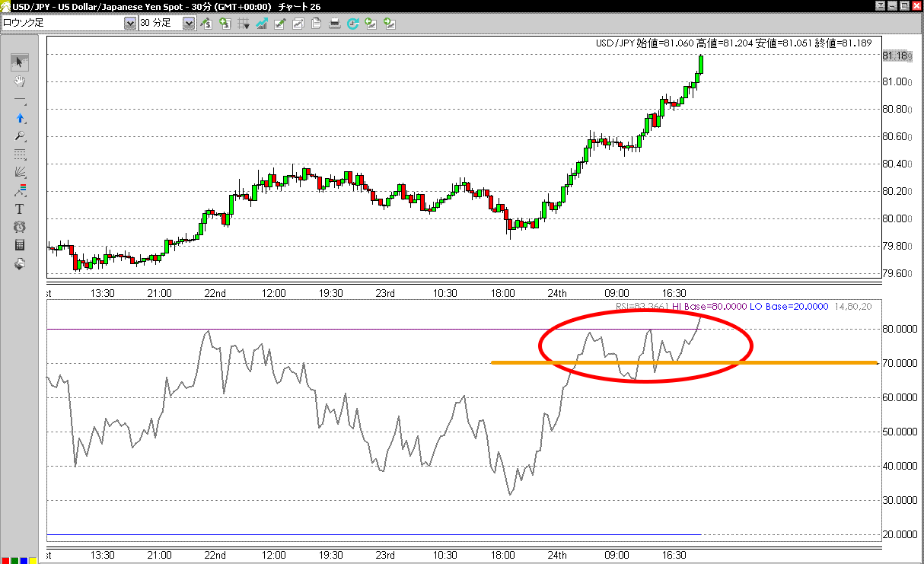Click the print chart icon

coord(334,24)
